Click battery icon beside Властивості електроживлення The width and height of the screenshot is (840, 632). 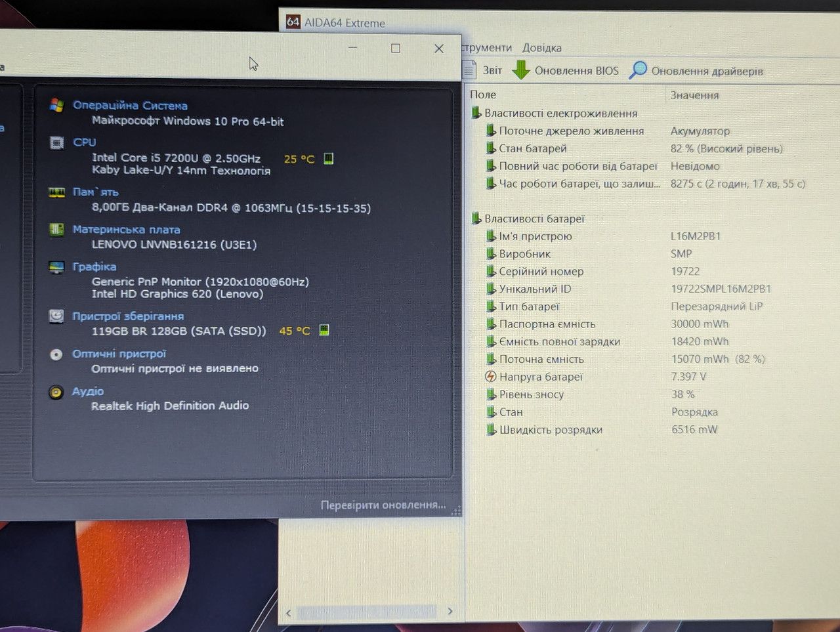click(x=476, y=113)
